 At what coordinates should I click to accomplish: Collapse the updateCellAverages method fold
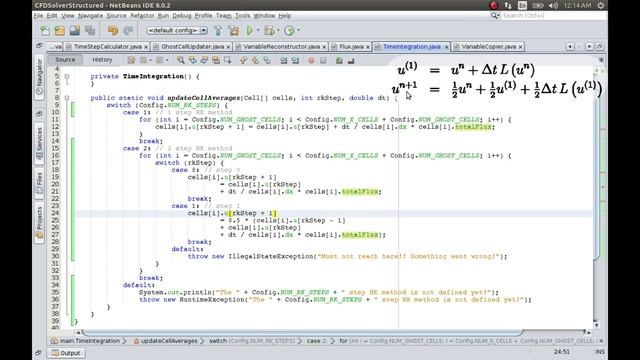click(x=67, y=98)
